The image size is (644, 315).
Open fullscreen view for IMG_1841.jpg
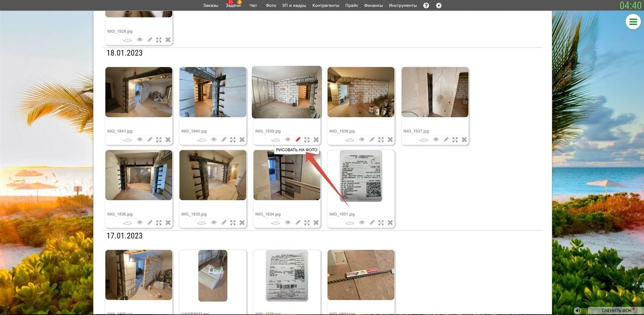159,140
